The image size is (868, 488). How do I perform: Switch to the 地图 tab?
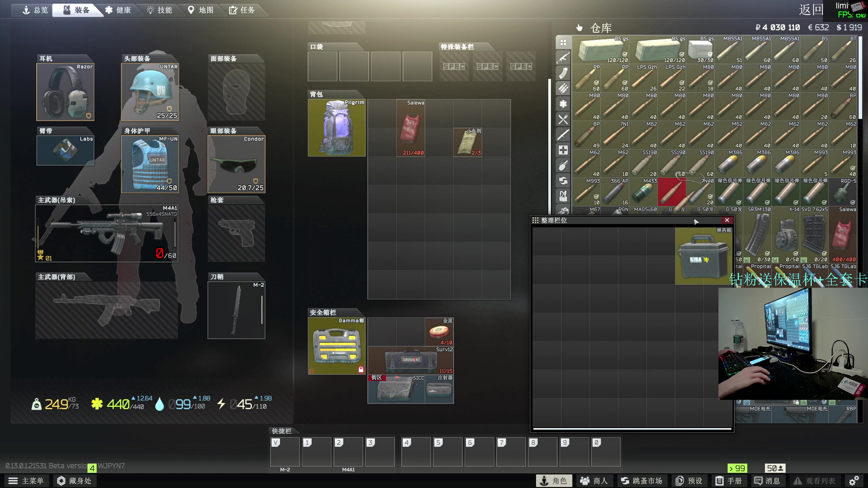(x=201, y=10)
